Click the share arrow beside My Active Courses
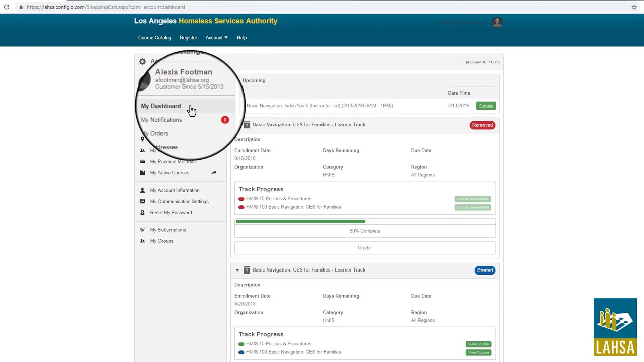The height and width of the screenshot is (362, 644). (214, 173)
